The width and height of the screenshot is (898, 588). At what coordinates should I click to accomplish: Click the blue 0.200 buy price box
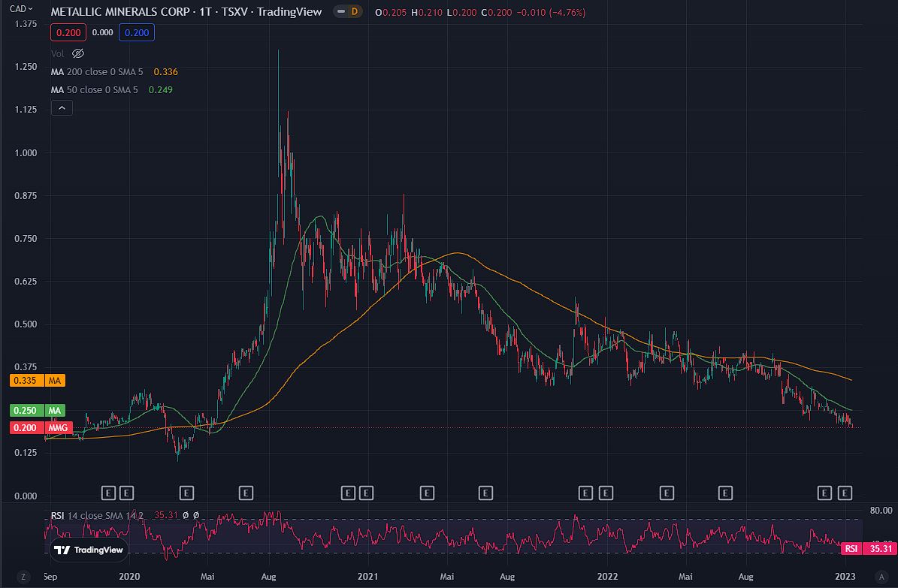(x=136, y=32)
